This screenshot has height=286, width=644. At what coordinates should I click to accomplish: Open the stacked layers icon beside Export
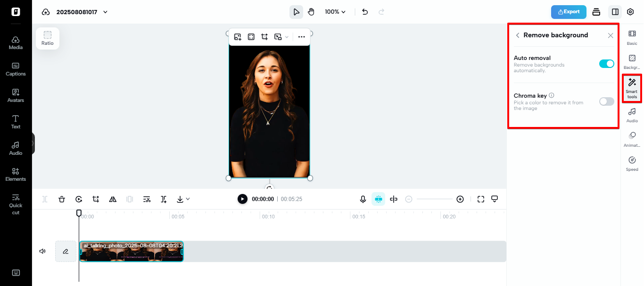596,12
